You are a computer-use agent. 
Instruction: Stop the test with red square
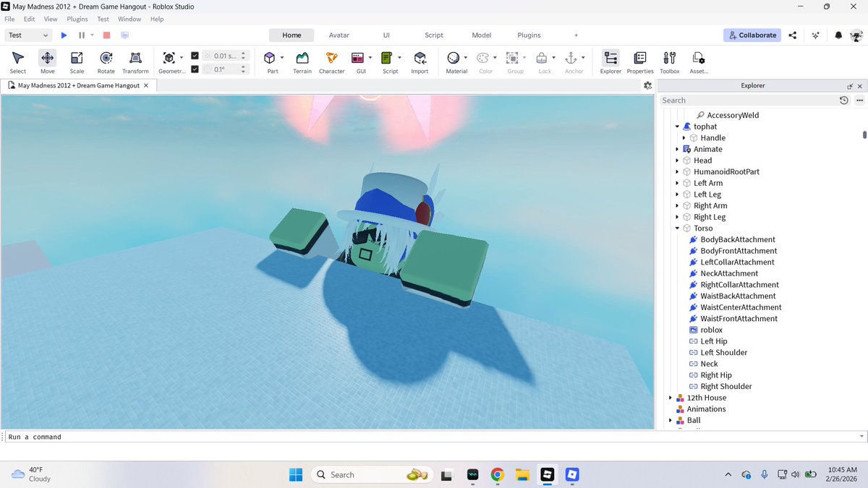click(x=106, y=35)
